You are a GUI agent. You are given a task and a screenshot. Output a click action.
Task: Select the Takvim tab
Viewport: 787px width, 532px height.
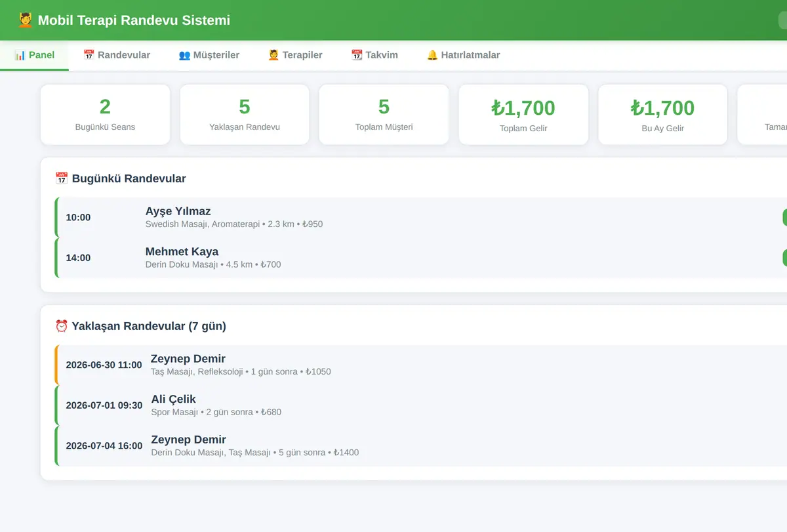click(374, 55)
